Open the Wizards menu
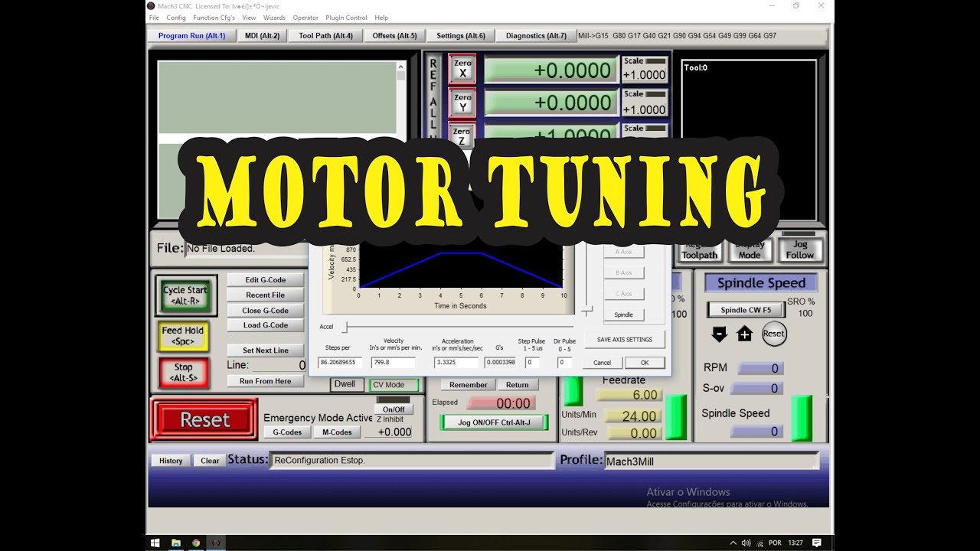The width and height of the screenshot is (980, 551). (274, 18)
